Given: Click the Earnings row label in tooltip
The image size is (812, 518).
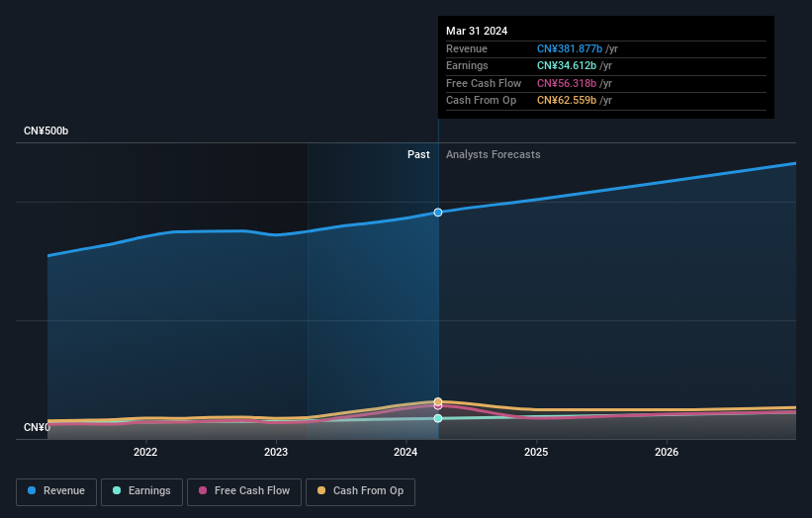Looking at the screenshot, I should (467, 65).
